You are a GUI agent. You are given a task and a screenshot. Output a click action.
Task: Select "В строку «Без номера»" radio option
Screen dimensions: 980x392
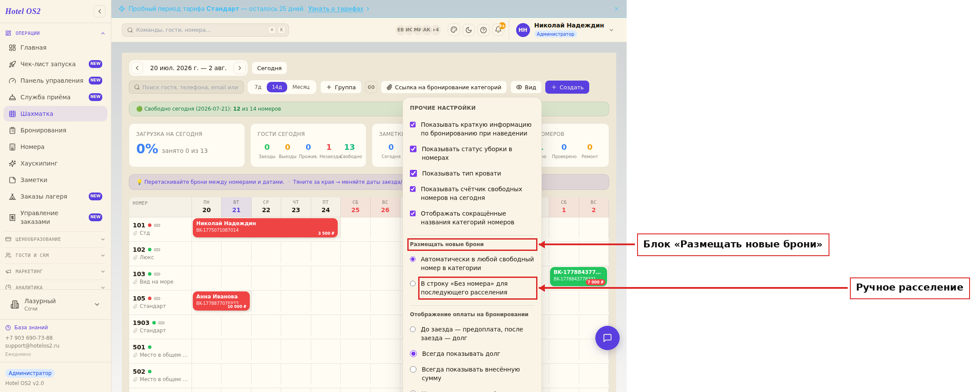(x=413, y=284)
